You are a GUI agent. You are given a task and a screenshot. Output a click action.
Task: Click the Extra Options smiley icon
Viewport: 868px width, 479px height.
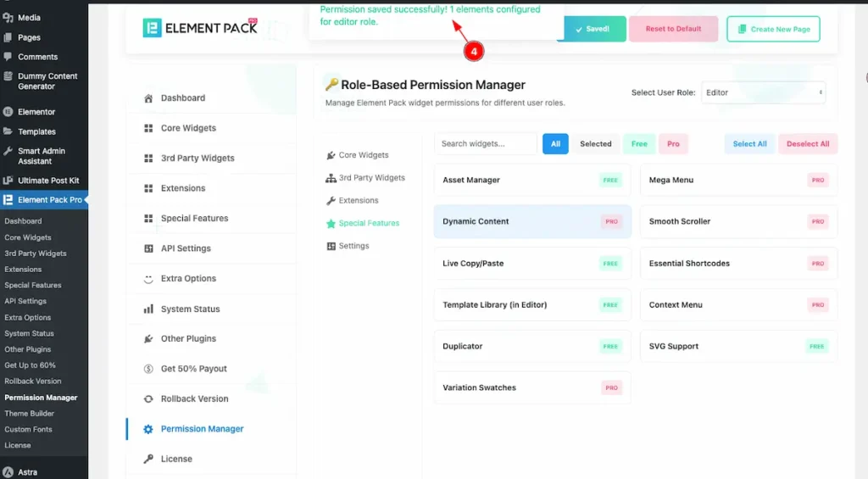pos(148,279)
